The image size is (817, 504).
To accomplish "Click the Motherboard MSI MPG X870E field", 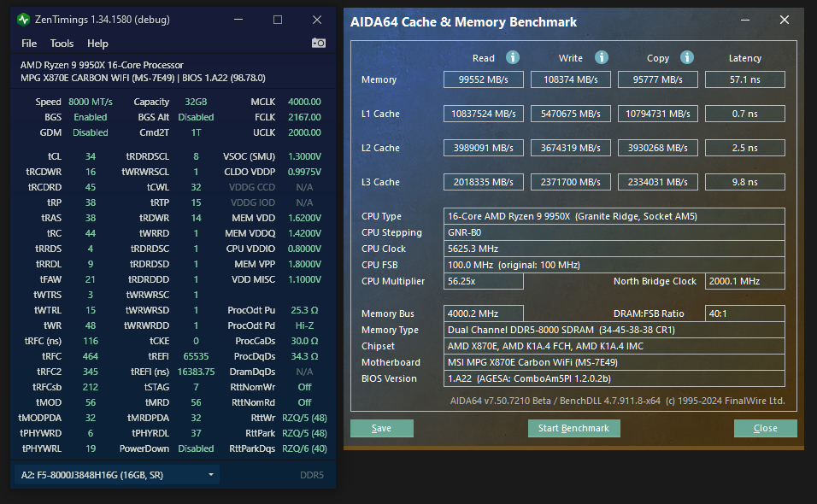I will pos(615,361).
